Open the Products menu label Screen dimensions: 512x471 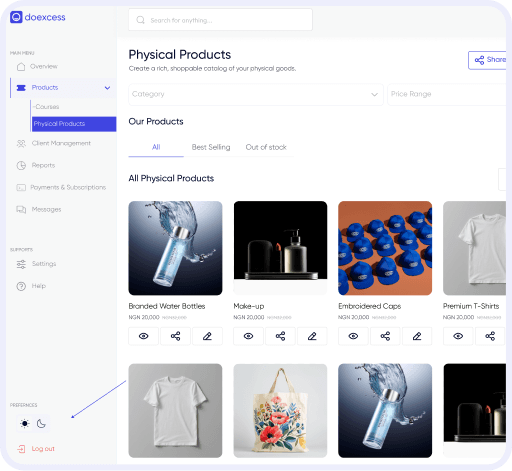[x=45, y=88]
